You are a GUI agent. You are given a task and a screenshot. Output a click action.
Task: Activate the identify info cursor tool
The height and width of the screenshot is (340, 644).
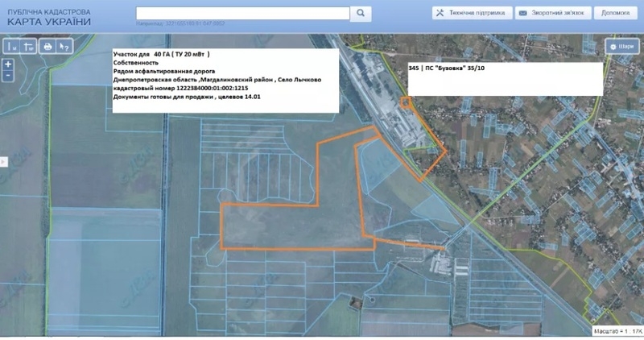click(65, 47)
